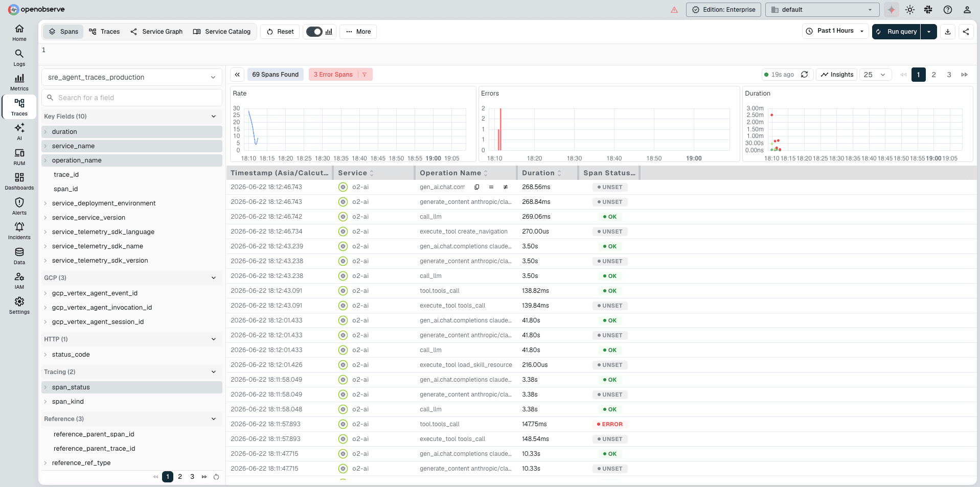Click the red warning triangle icon
The image size is (980, 487).
pyautogui.click(x=674, y=10)
